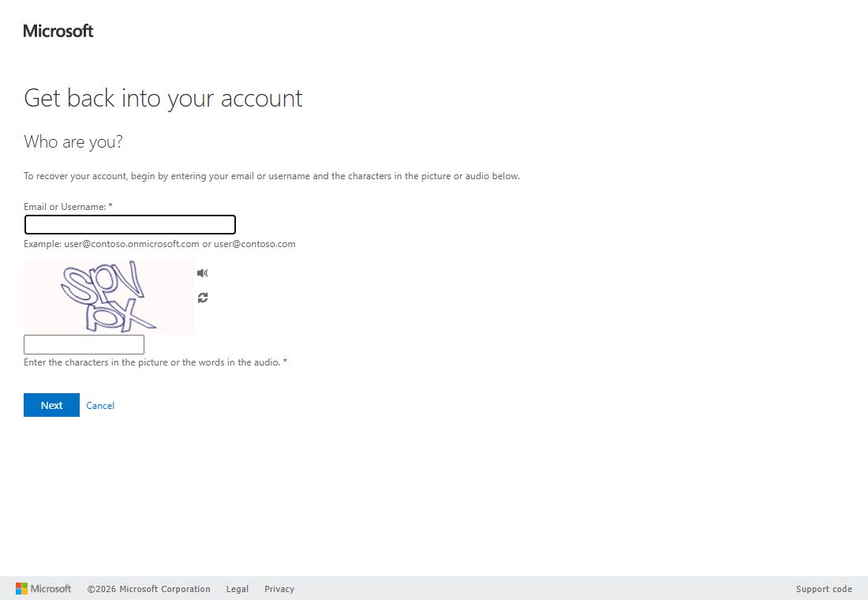Click the ©2026 Microsoft Corporation text
This screenshot has height=600, width=868.
(148, 589)
